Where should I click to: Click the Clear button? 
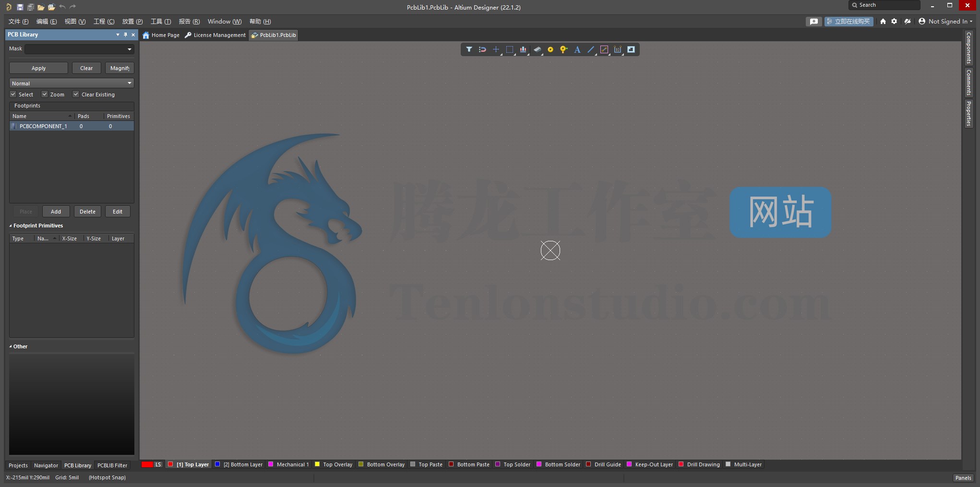coord(86,68)
